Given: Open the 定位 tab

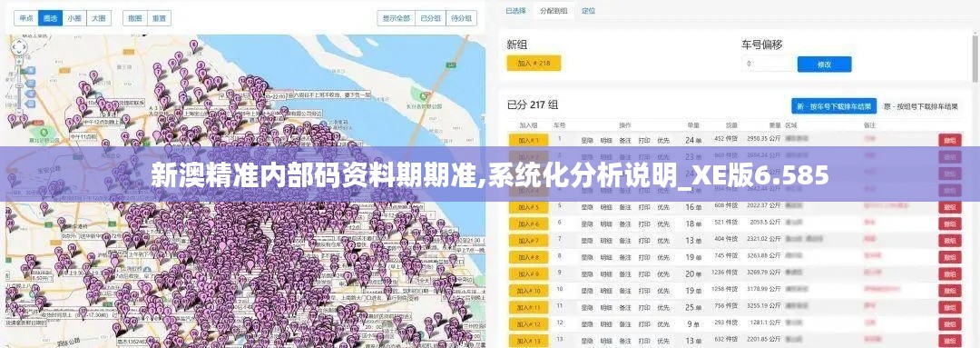Looking at the screenshot, I should pyautogui.click(x=588, y=11).
